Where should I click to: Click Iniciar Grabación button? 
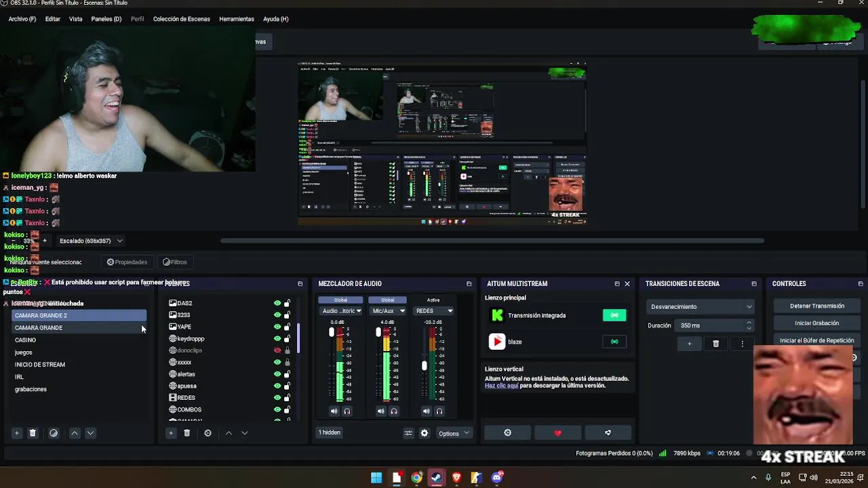817,323
